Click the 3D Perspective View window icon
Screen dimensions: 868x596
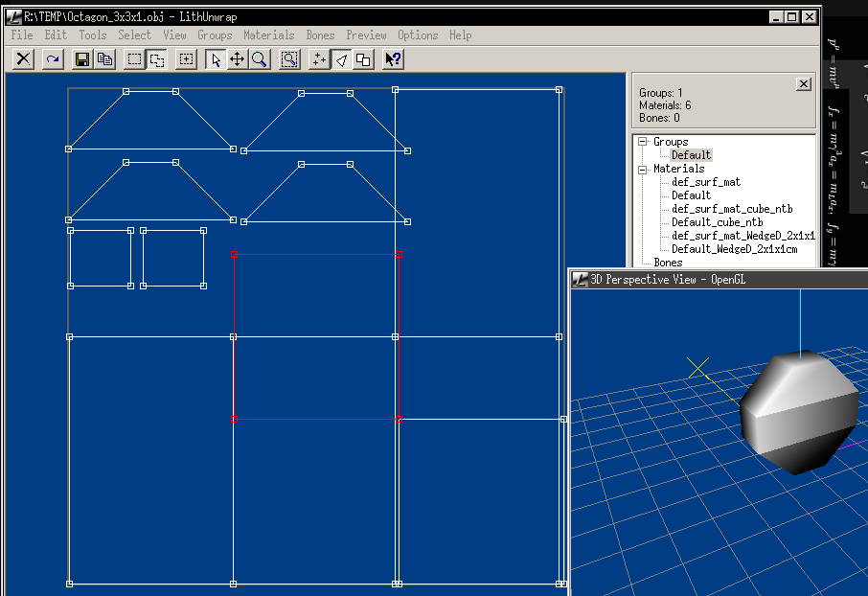[580, 280]
